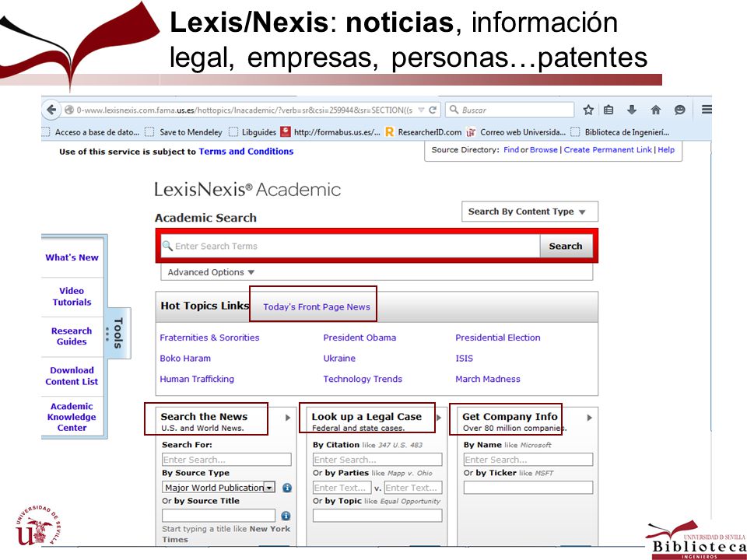Open Technology Trends topic

[363, 379]
